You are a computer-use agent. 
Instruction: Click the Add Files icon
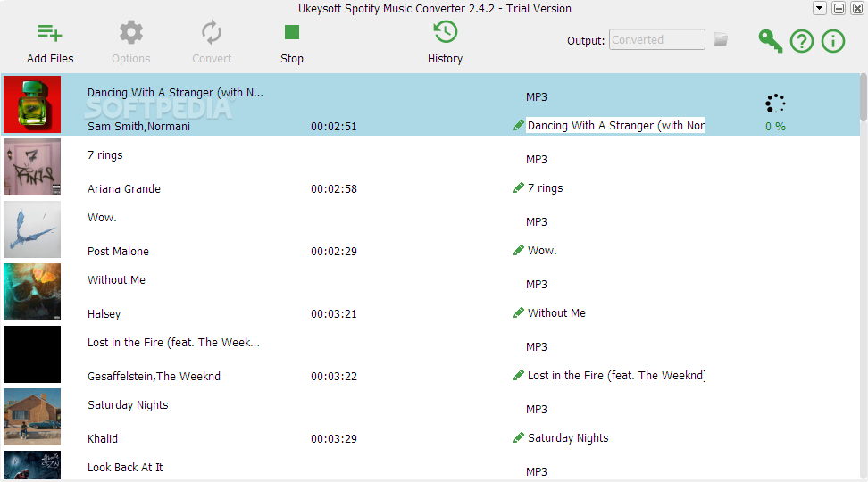pyautogui.click(x=50, y=33)
